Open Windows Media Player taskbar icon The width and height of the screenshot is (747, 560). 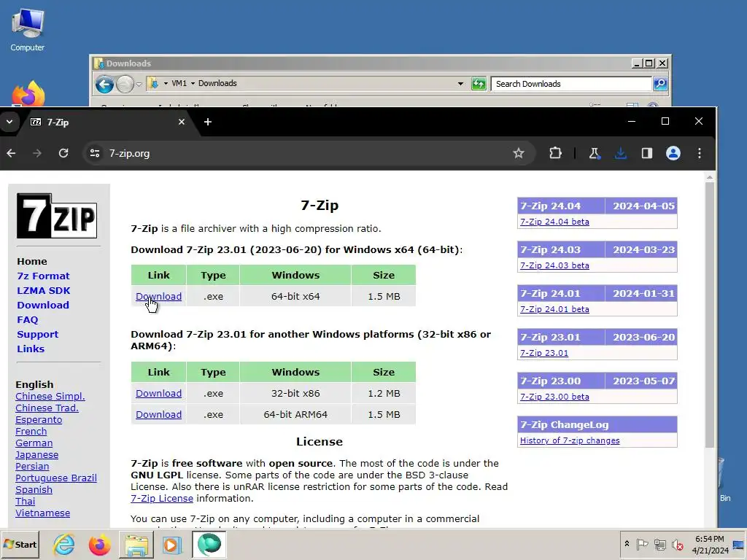point(172,544)
